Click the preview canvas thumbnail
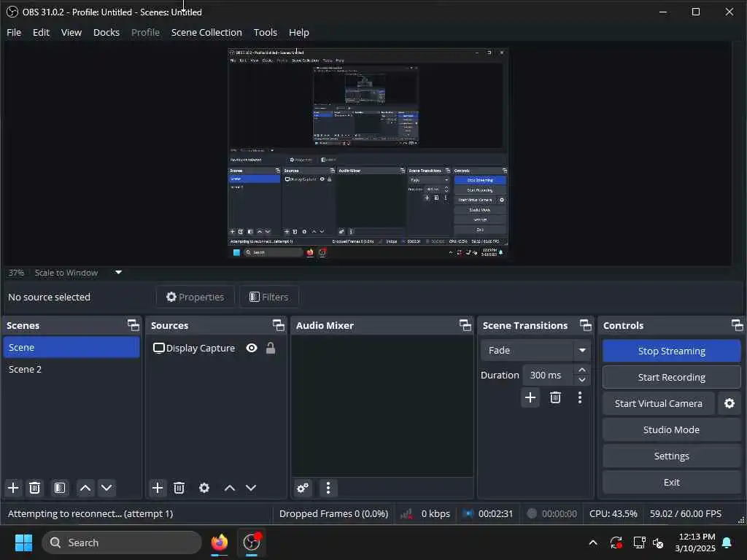 [368, 153]
